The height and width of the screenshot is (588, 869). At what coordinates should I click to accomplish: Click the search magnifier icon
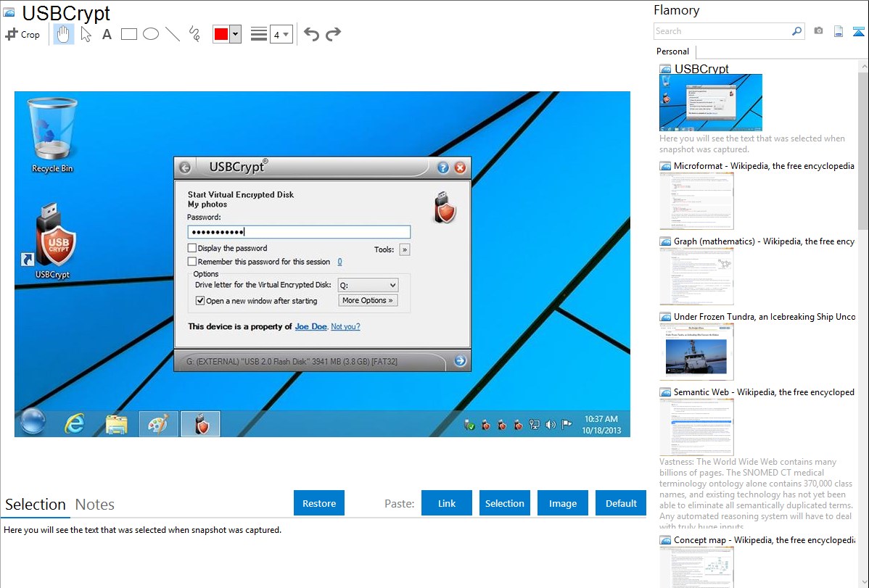click(x=796, y=31)
